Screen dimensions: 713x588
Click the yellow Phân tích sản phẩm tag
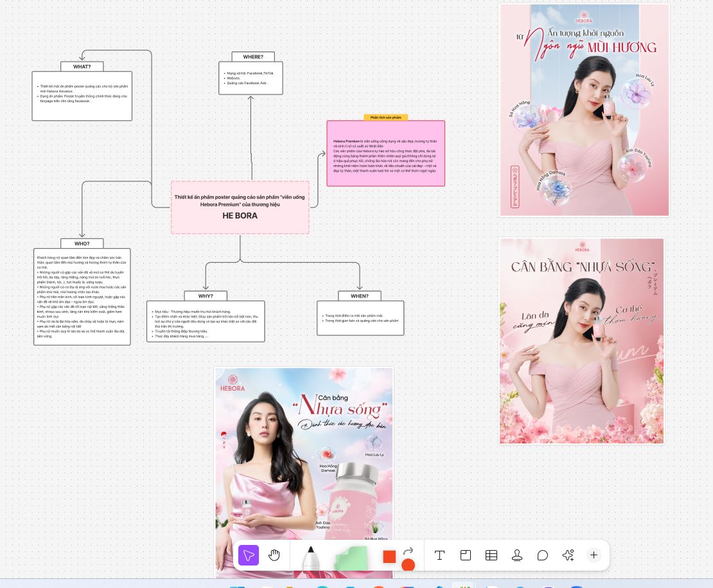tap(385, 118)
